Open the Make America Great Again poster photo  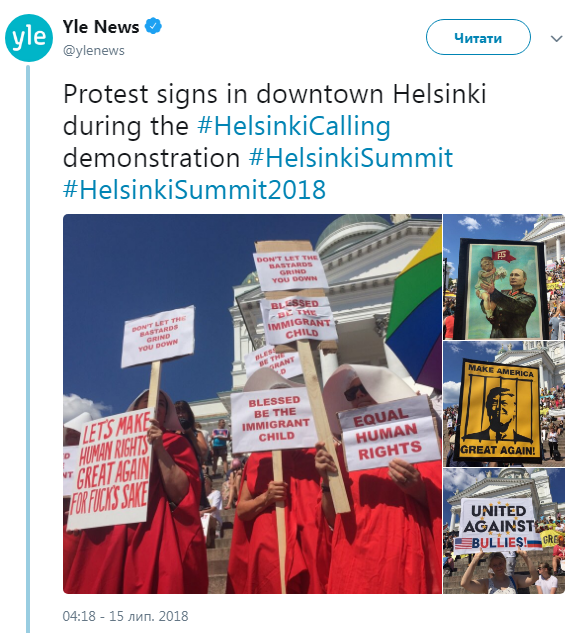click(x=504, y=404)
